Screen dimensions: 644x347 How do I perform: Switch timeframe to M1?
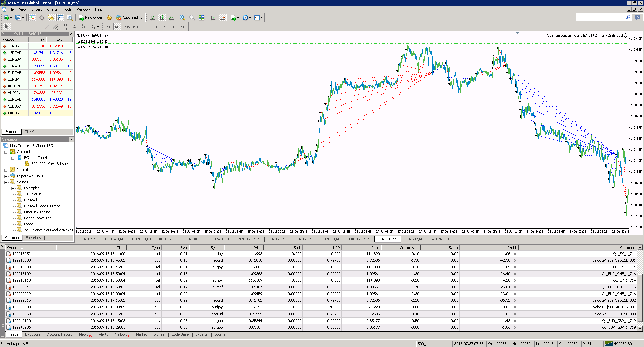point(108,27)
